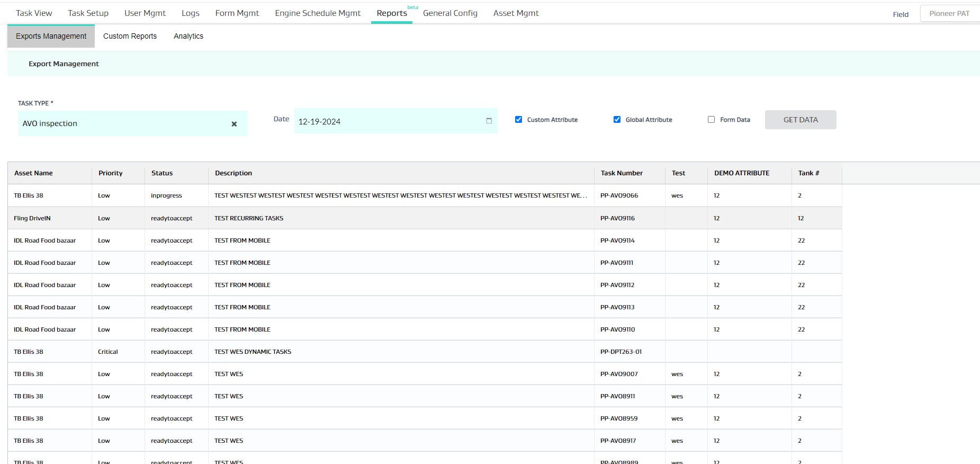Navigate to Engine Schedule Mgmt
Screen dimensions: 980x464
(x=318, y=13)
